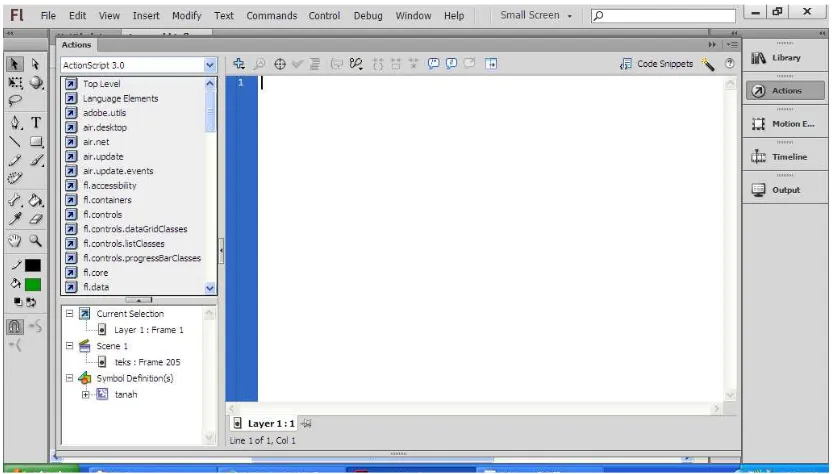
Task: Open the Commands menu
Action: [x=272, y=15]
